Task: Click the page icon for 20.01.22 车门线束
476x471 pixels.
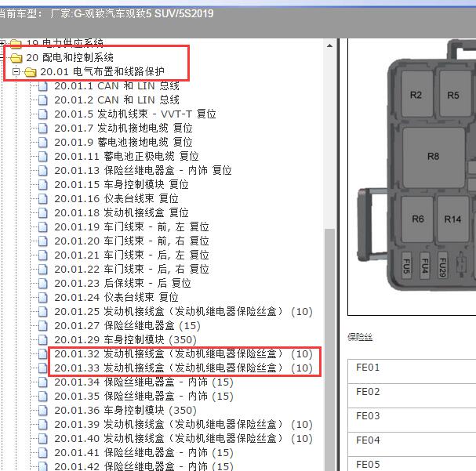Action: point(43,269)
